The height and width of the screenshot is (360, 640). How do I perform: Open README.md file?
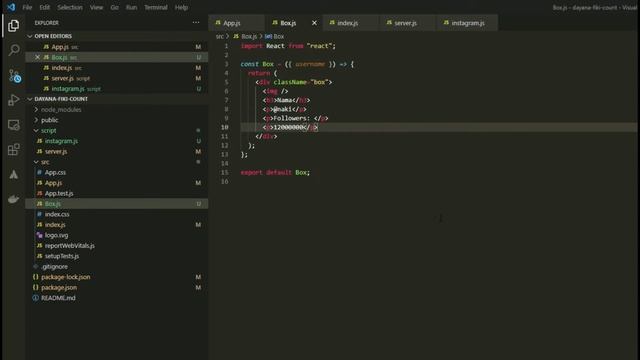pyautogui.click(x=117, y=298)
